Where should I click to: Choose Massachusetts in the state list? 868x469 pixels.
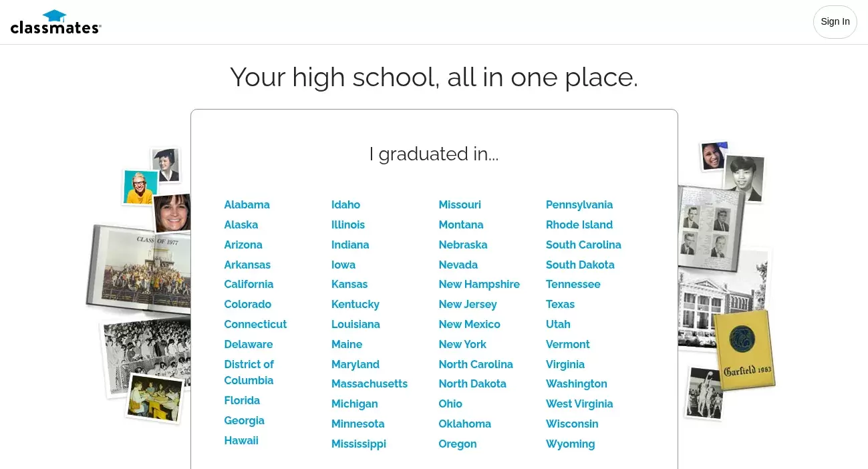point(370,384)
